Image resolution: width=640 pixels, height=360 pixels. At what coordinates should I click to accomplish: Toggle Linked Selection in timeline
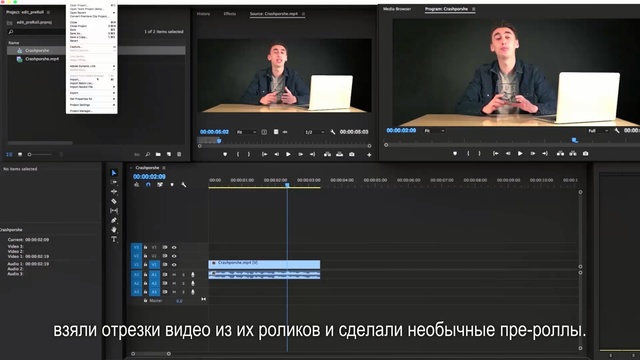(x=160, y=185)
